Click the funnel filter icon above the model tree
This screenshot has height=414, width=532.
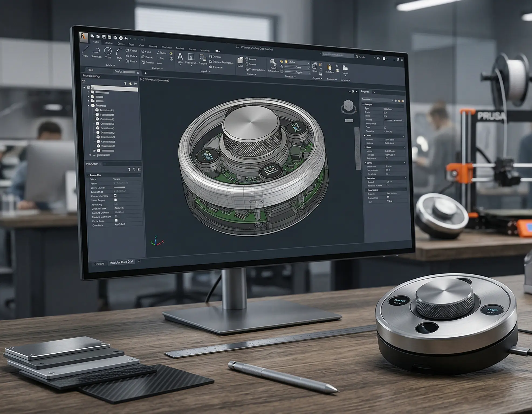[x=125, y=84]
